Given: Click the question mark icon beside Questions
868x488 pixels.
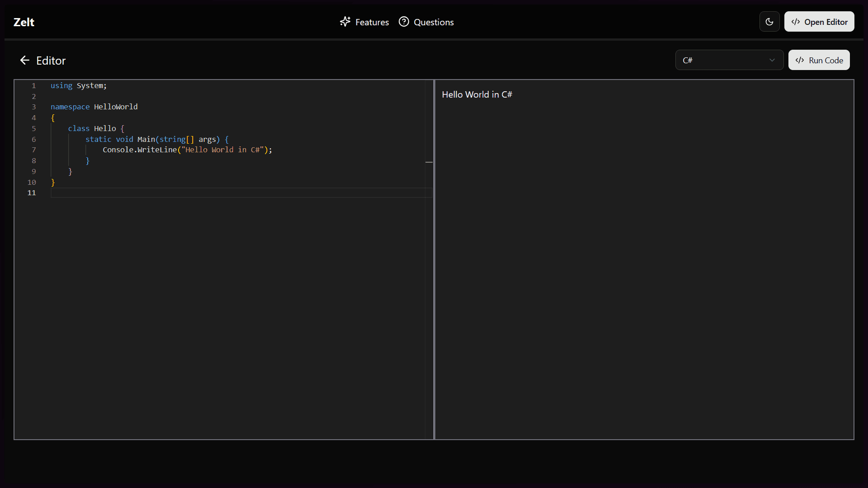Looking at the screenshot, I should pos(404,22).
